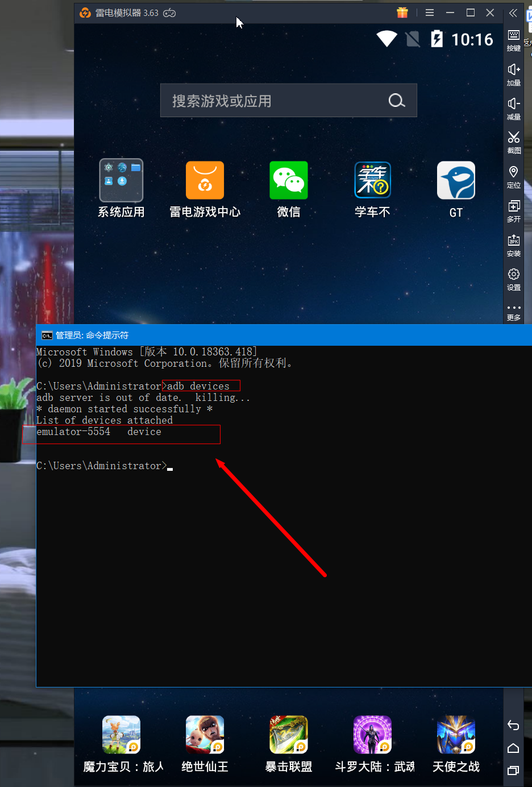This screenshot has height=787, width=532.
Task: Click the 搜索游戏或应用 search field
Action: pyautogui.click(x=289, y=101)
